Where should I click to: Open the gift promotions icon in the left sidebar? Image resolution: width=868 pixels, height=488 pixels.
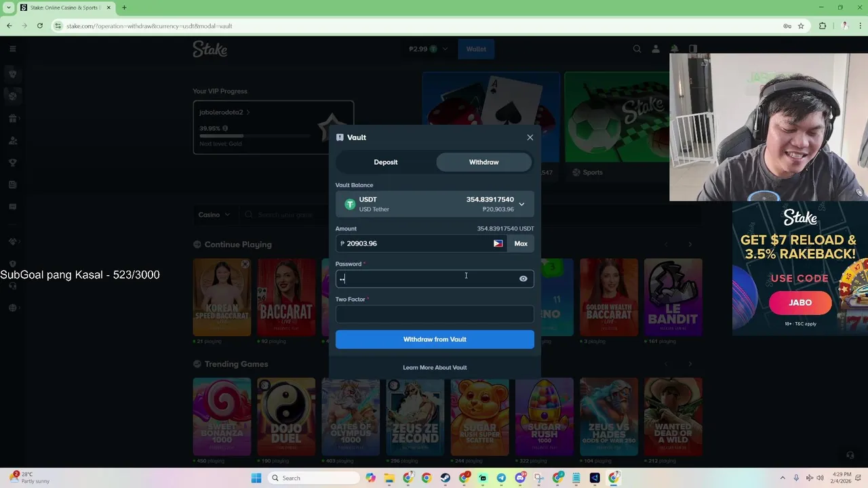[12, 119]
